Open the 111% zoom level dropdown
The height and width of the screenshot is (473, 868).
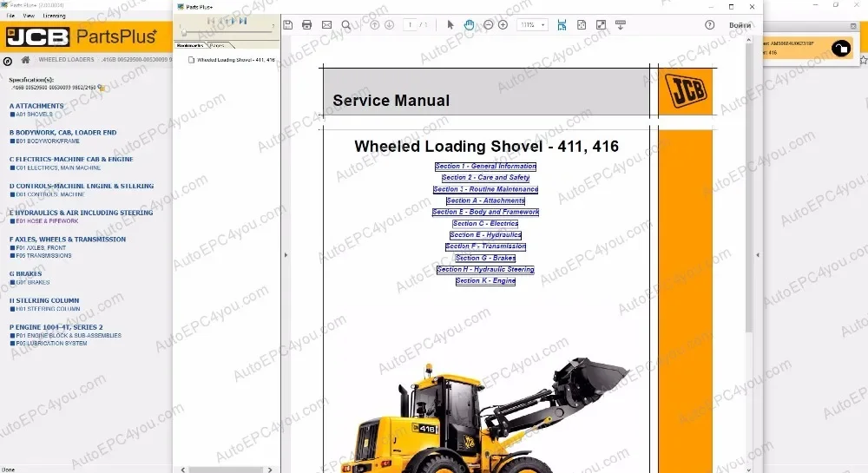tap(533, 25)
